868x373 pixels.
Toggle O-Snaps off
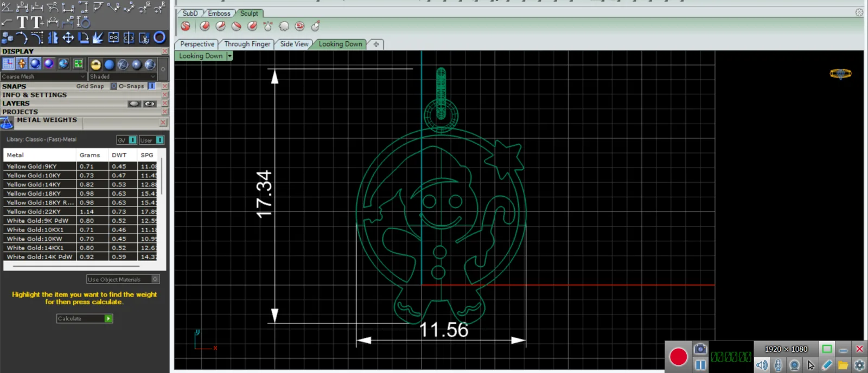(x=151, y=86)
